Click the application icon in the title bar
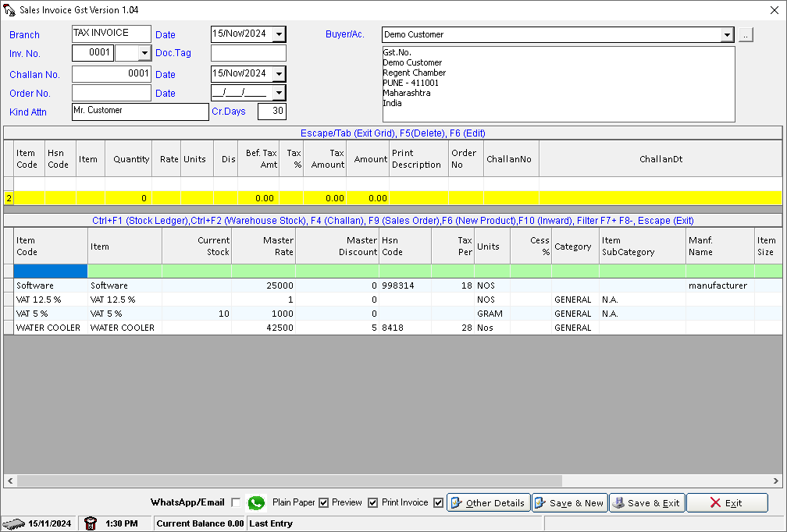The height and width of the screenshot is (532, 787). click(x=9, y=9)
